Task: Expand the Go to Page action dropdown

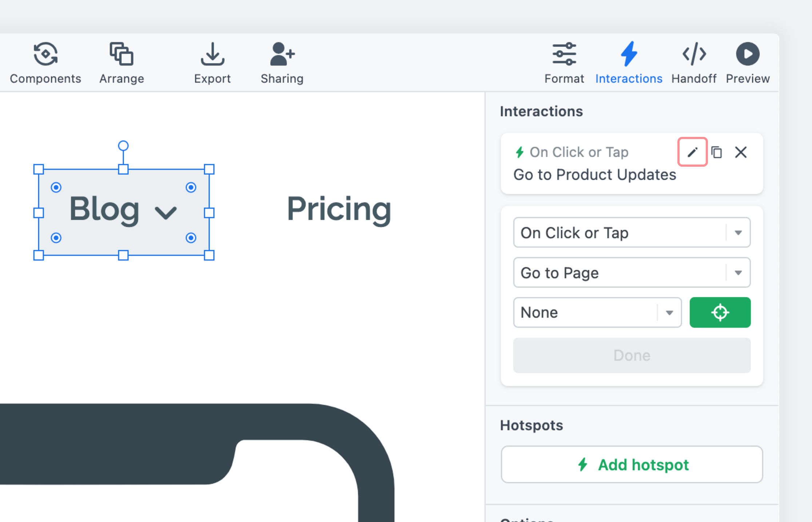Action: click(632, 273)
